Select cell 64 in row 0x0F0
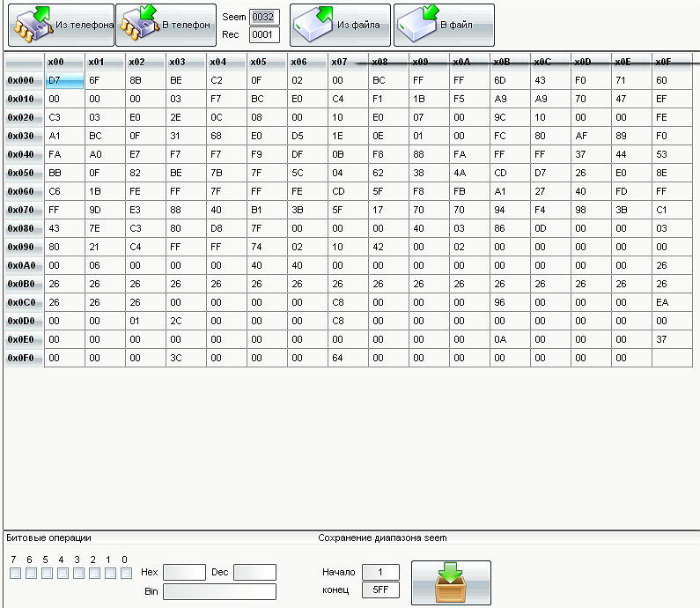This screenshot has height=608, width=700. click(x=348, y=359)
